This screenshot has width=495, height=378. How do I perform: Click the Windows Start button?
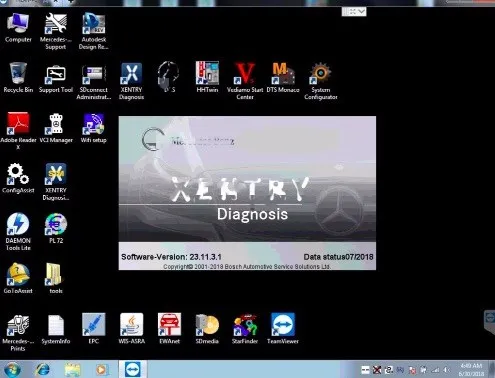12,369
